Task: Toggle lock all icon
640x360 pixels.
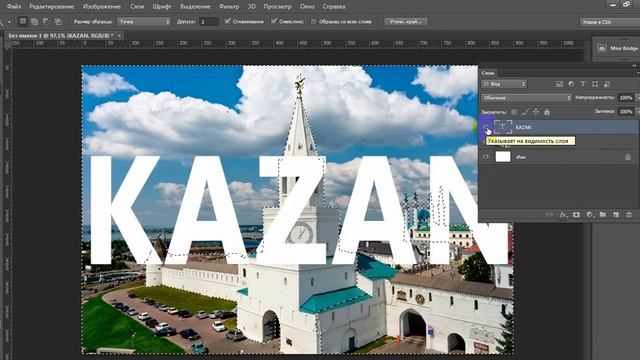Action: click(547, 112)
